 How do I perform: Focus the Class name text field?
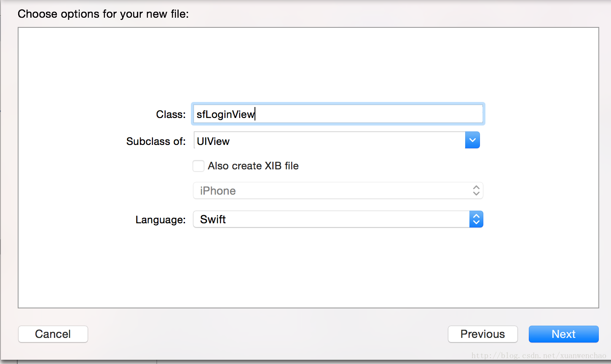[338, 114]
